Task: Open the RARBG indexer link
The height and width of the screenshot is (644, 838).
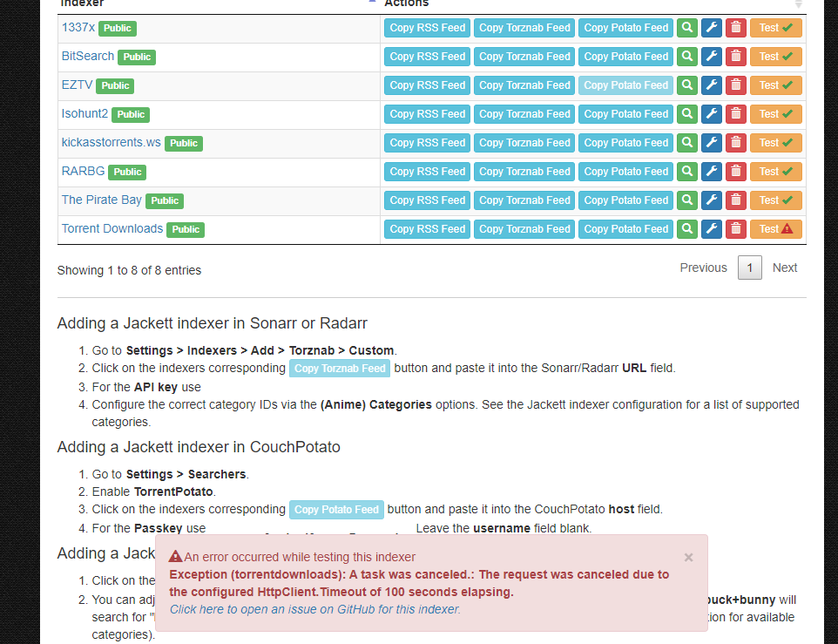Action: coord(83,171)
